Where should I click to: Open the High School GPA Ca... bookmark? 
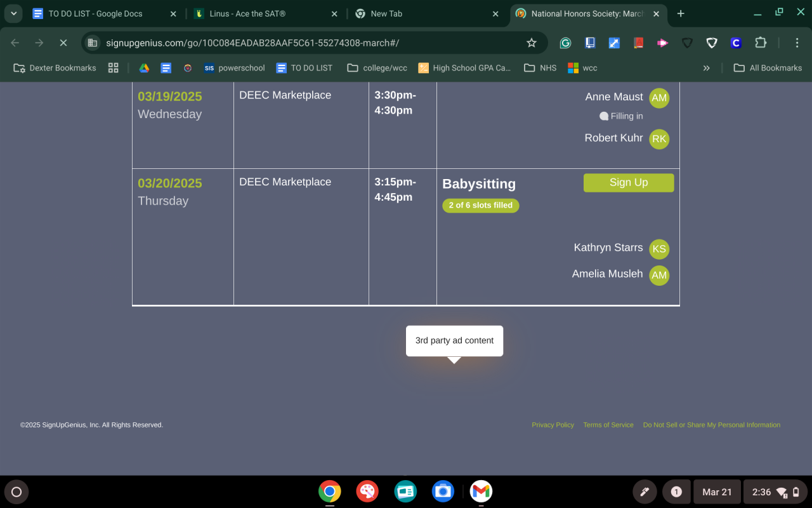(464, 68)
